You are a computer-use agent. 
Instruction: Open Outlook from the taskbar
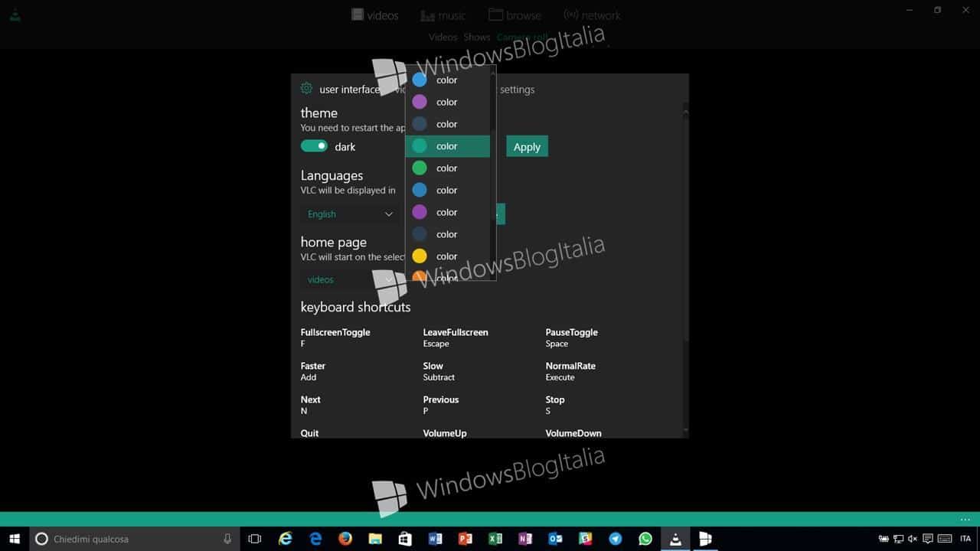click(x=555, y=539)
